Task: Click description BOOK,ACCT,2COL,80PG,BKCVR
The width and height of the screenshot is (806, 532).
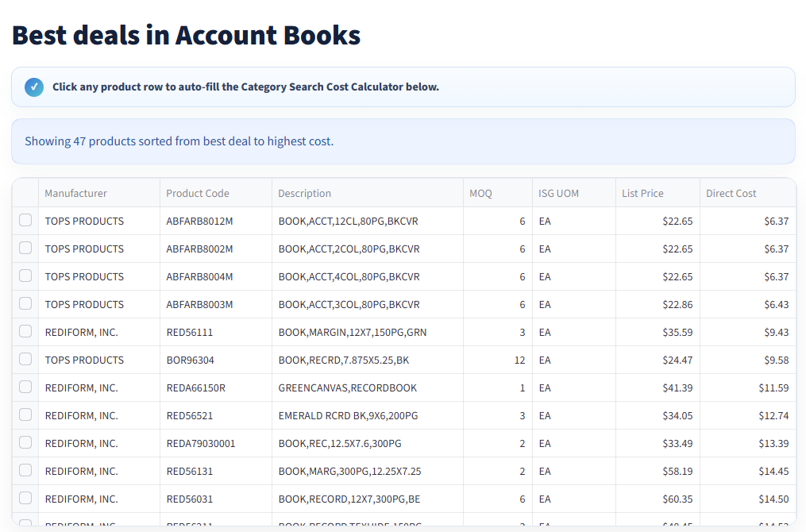Action: [x=349, y=249]
